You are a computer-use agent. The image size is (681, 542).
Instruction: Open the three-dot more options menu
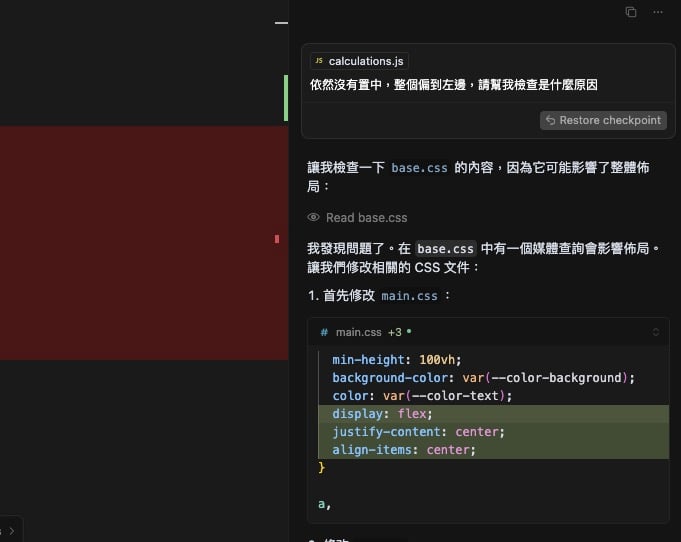point(657,12)
